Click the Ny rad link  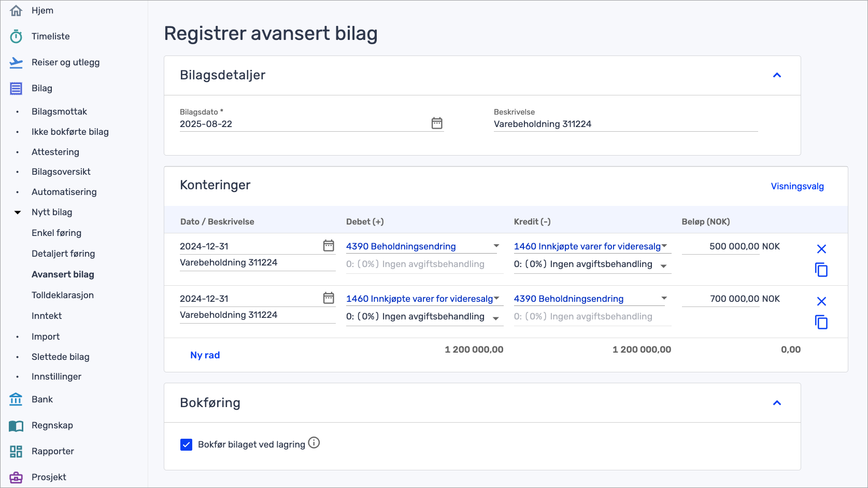point(205,355)
